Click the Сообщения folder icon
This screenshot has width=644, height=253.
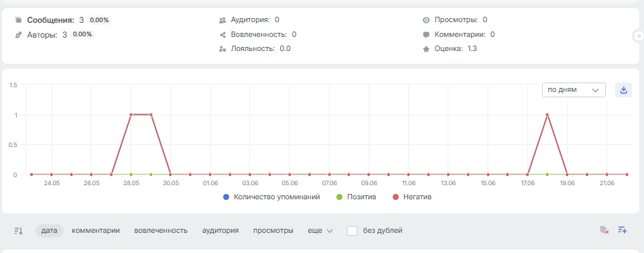point(18,19)
